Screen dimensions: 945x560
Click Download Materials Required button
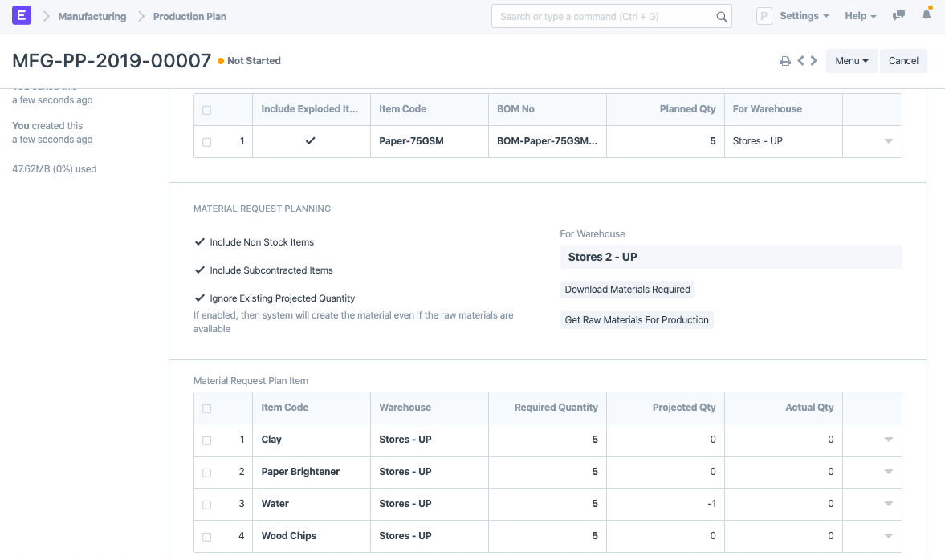627,290
